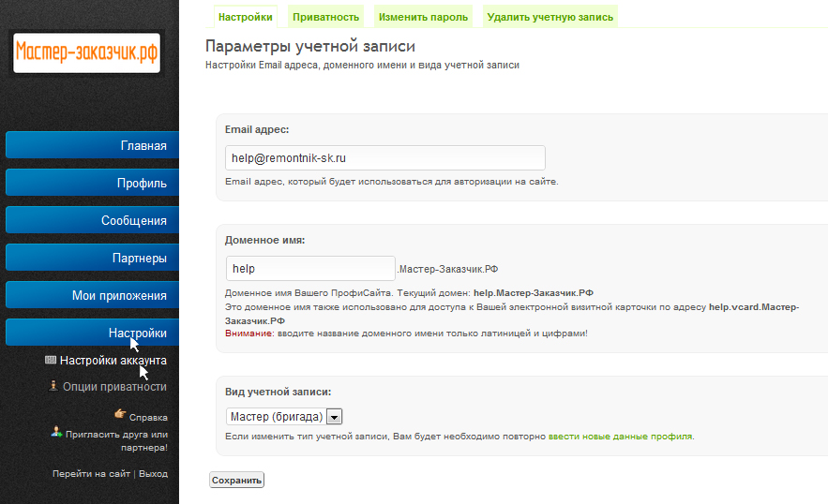Click the Выход logout link
828x504 pixels.
153,474
